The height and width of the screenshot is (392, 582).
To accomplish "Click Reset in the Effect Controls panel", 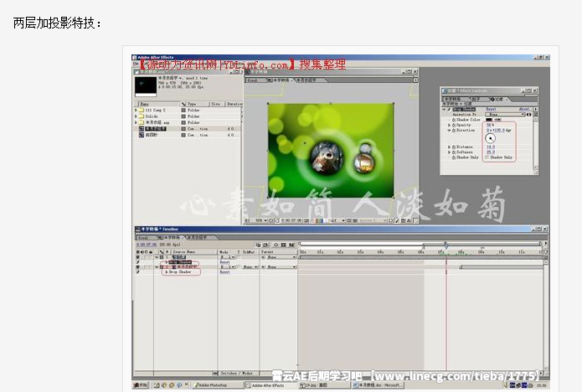I will (x=491, y=110).
